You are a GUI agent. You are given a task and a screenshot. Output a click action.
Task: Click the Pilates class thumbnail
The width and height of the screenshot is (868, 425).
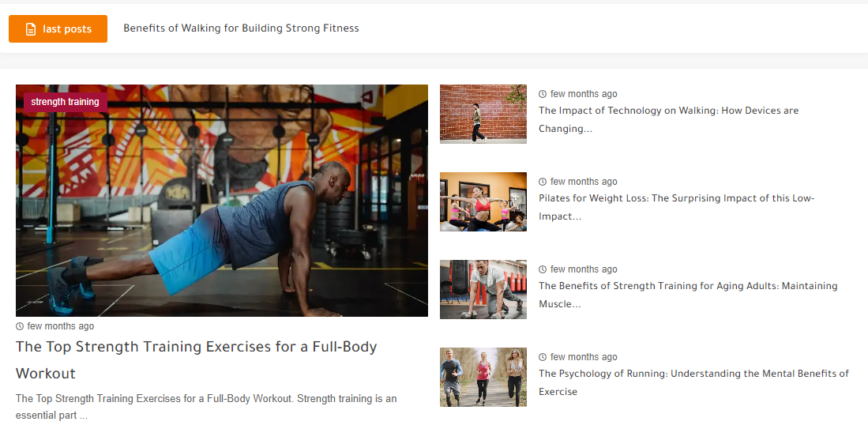(x=483, y=201)
